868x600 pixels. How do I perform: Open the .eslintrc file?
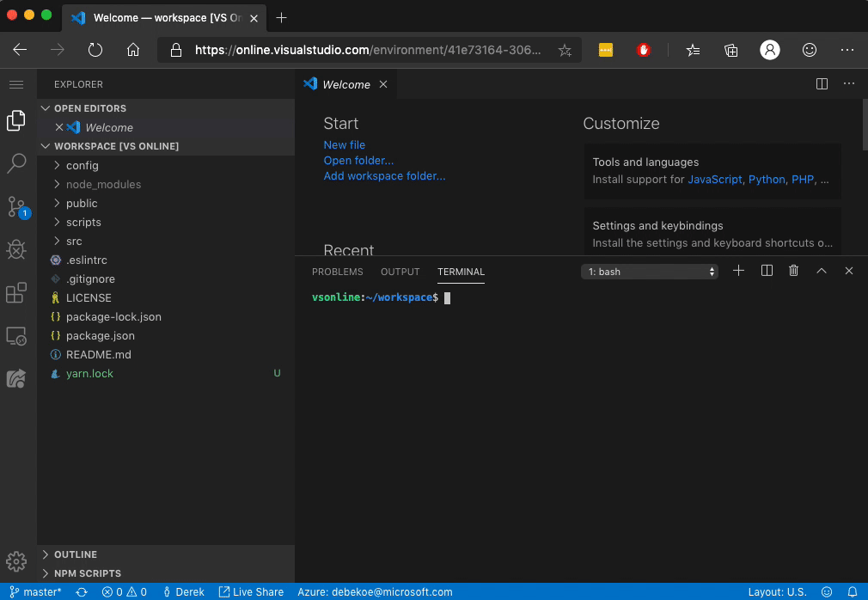tap(166, 260)
